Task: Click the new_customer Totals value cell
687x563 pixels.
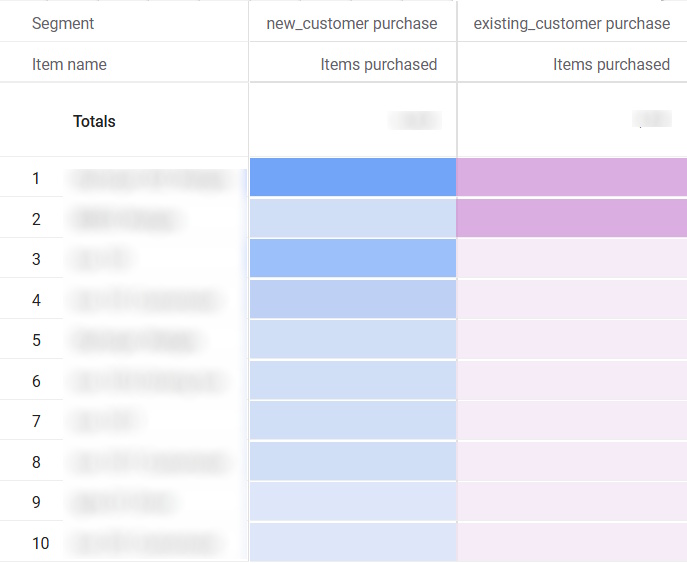Action: 414,121
